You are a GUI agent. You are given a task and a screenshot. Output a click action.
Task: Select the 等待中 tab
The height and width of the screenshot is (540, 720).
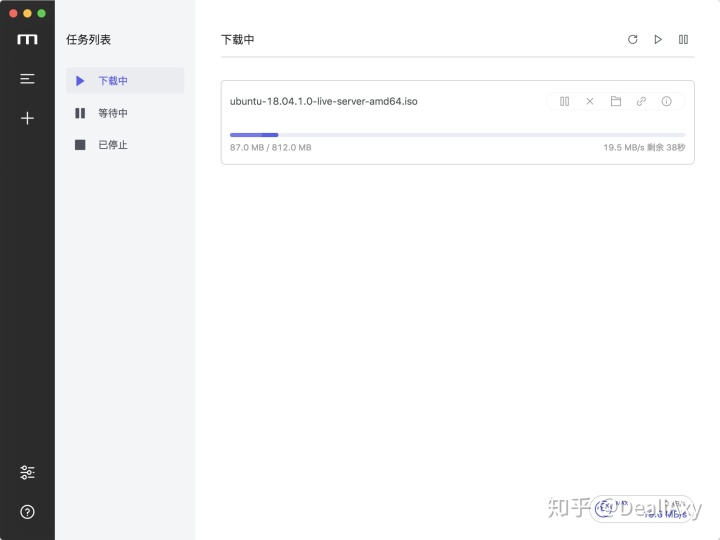tap(125, 113)
